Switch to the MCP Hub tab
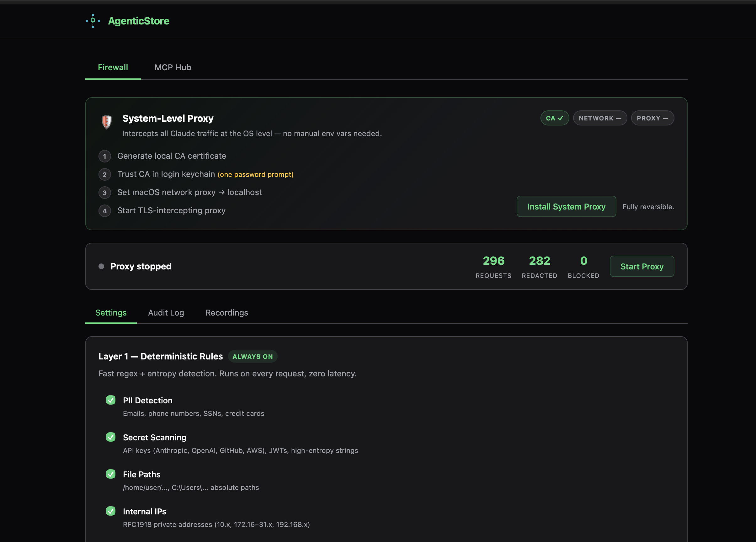The width and height of the screenshot is (756, 542). tap(173, 68)
